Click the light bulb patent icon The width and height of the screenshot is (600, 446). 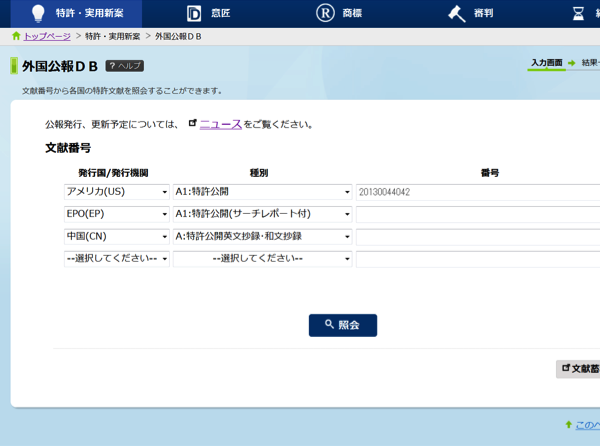click(x=38, y=13)
